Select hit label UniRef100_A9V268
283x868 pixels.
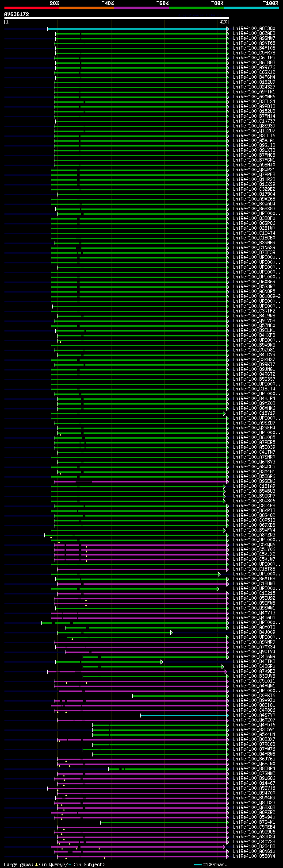click(254, 199)
